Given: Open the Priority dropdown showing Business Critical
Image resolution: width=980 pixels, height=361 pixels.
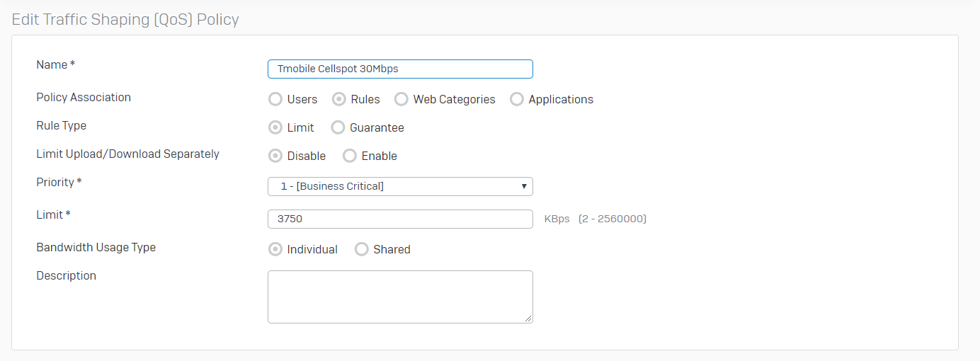Looking at the screenshot, I should pos(400,186).
